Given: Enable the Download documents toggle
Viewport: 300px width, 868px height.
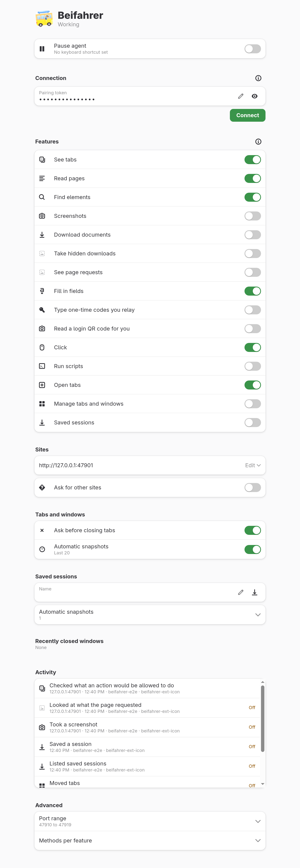Looking at the screenshot, I should pos(253,235).
